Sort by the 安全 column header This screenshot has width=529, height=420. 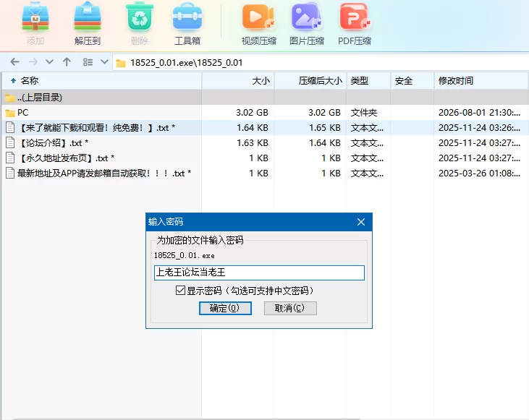click(412, 81)
